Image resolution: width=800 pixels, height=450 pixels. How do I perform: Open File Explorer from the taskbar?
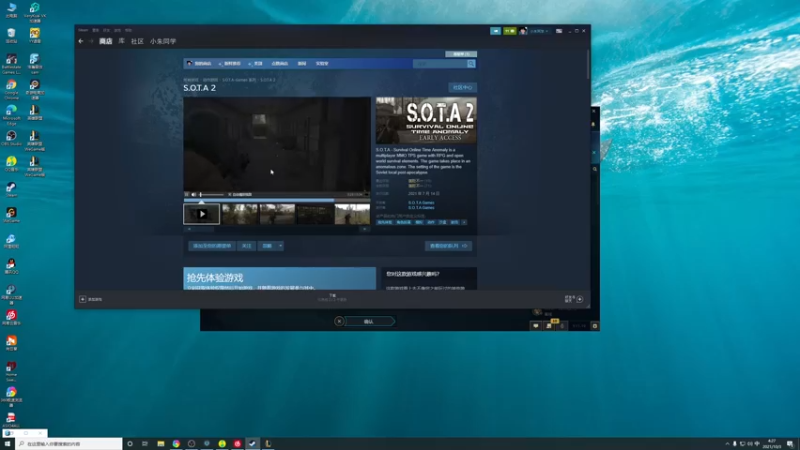pyautogui.click(x=161, y=444)
